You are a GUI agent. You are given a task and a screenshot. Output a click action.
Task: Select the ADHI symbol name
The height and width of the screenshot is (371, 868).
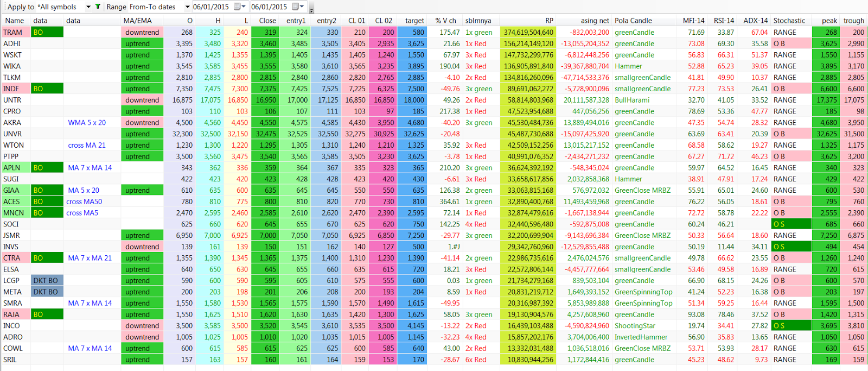[x=12, y=43]
